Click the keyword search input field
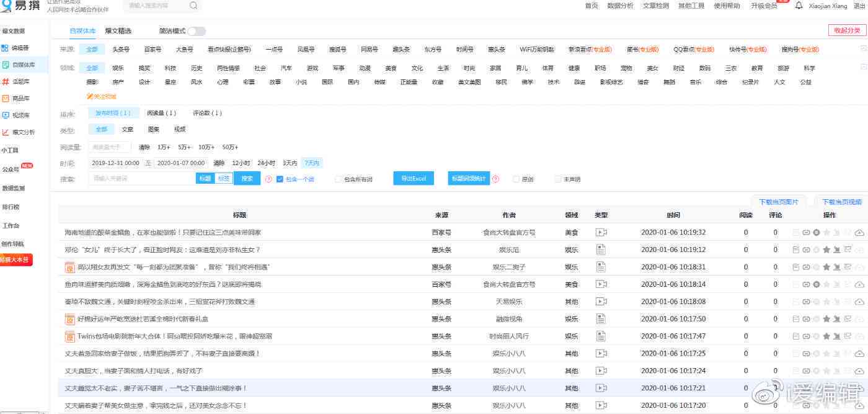Image resolution: width=868 pixels, height=414 pixels. (142, 179)
